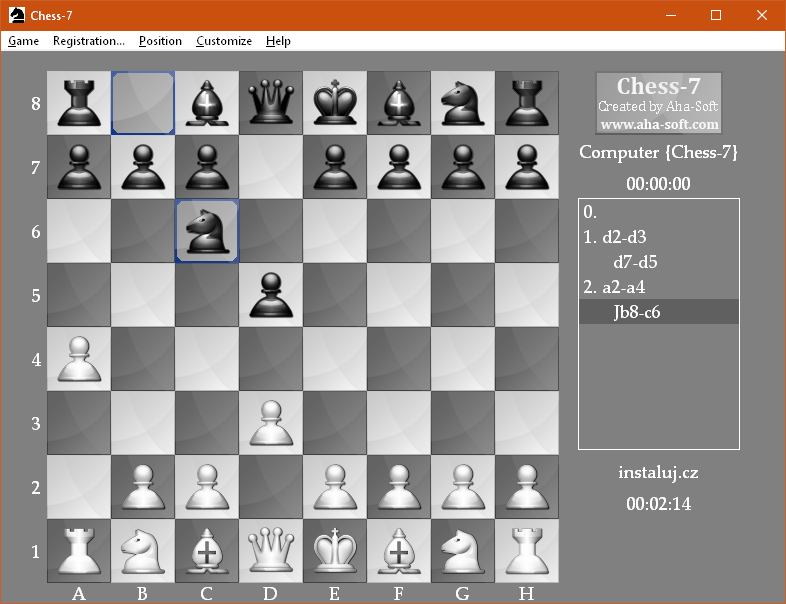Select the white pawn on C2

(x=207, y=487)
